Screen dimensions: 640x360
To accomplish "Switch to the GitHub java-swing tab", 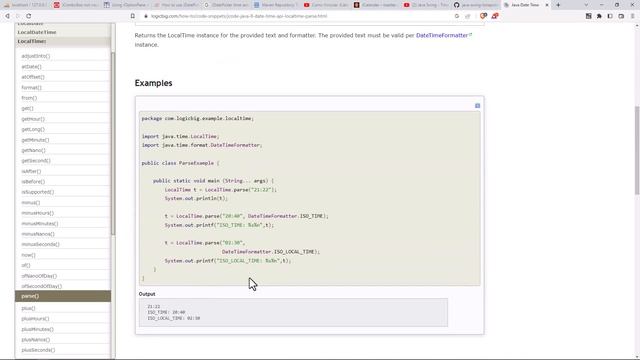I will 476,5.
